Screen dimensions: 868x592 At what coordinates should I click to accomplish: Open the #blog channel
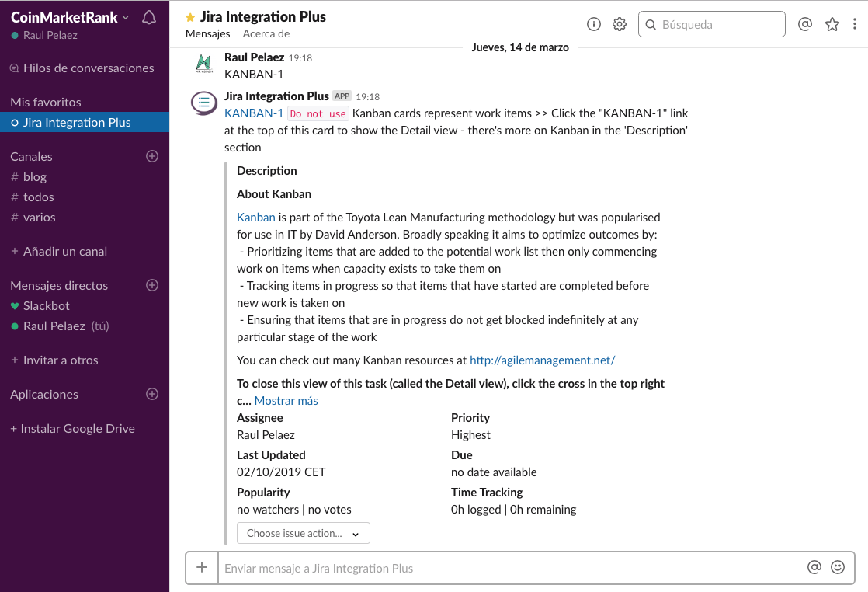click(x=35, y=177)
